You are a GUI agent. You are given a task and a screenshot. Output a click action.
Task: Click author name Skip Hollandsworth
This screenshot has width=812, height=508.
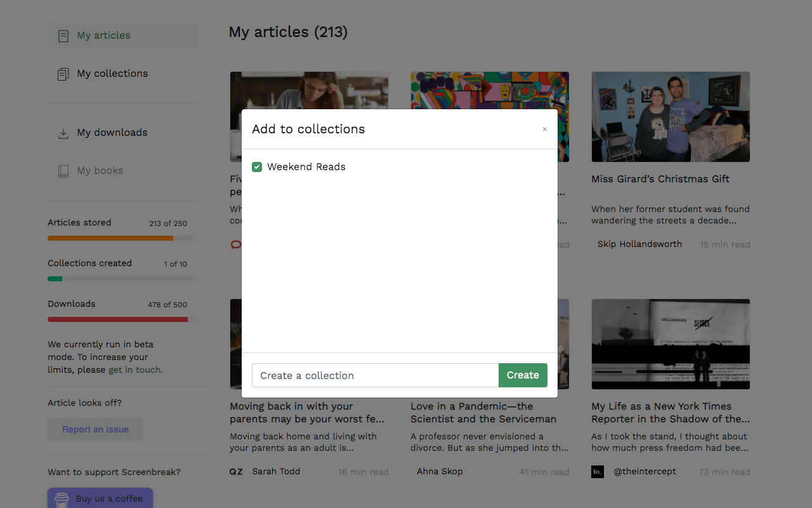pos(639,244)
